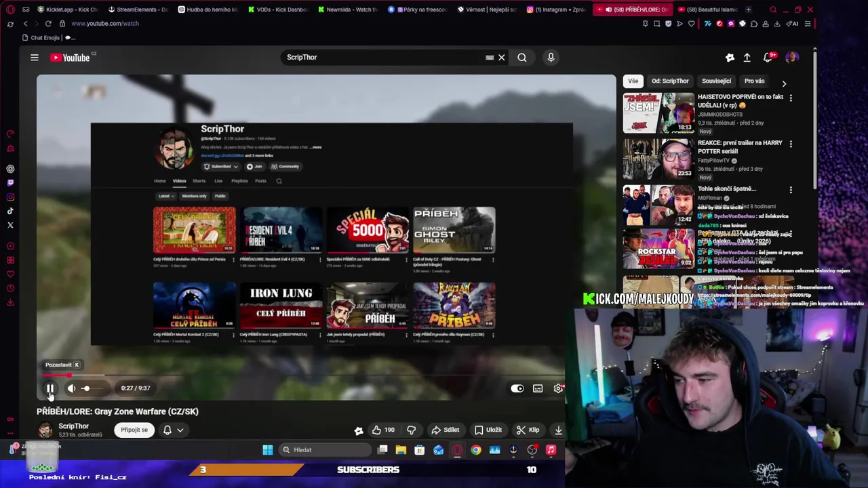
Task: Open ScripThor channel avatar below the video
Action: click(x=45, y=430)
